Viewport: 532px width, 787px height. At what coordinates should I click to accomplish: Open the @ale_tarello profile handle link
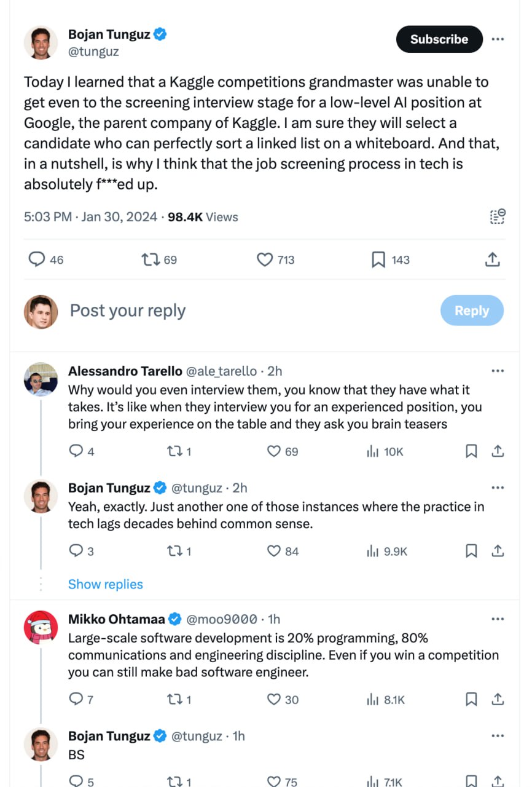(x=221, y=371)
